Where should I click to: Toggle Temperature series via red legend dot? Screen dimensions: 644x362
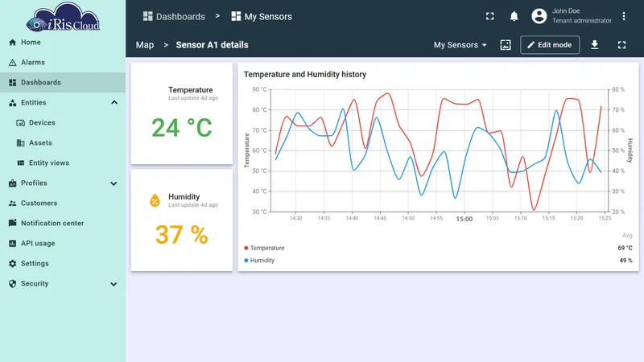coord(246,248)
